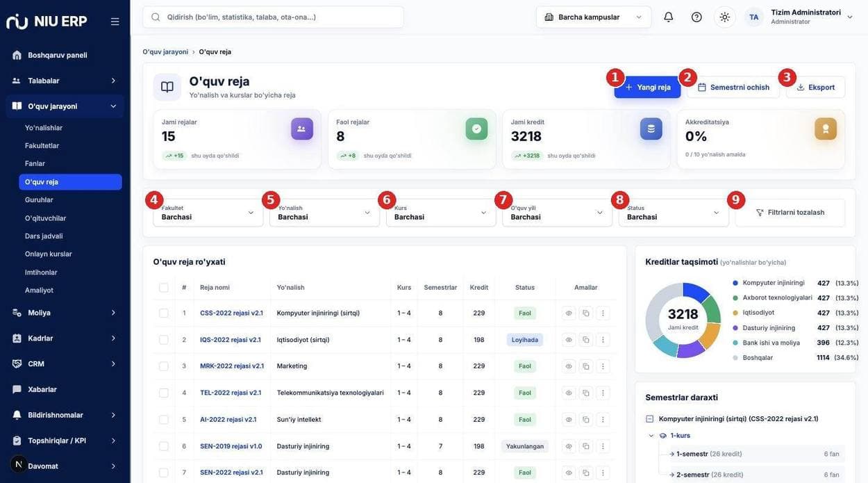Expand the Kurs filter dropdown
The image size is (868, 483).
tap(441, 213)
